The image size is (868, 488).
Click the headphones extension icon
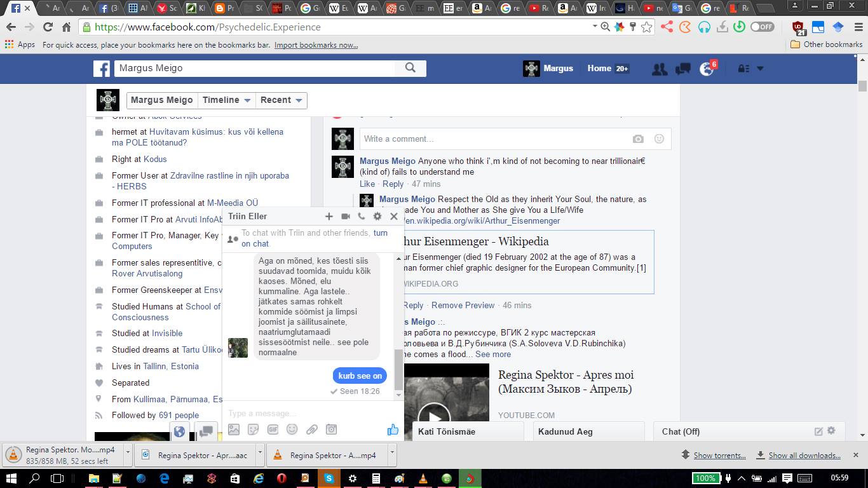tap(703, 27)
